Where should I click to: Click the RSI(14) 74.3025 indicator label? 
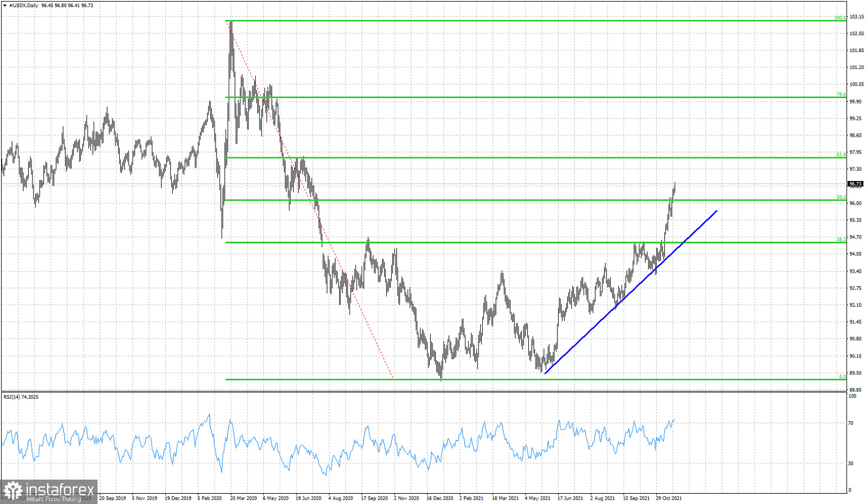pos(21,397)
